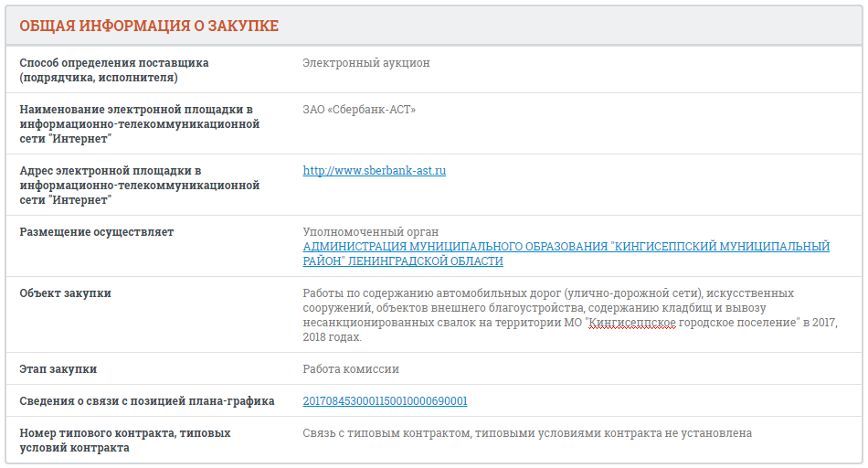Click the 'Связь с типовым контрактом' value text
This screenshot has height=468, width=868.
tap(527, 432)
